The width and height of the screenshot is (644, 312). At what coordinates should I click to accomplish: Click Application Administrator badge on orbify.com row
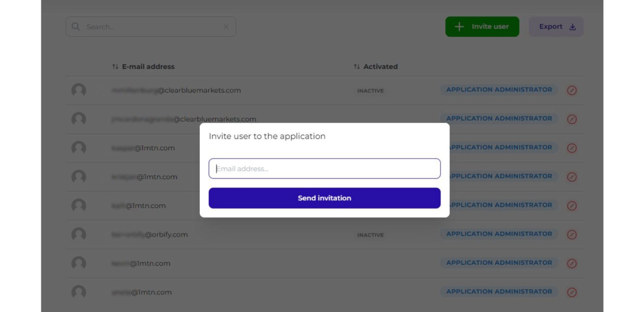pyautogui.click(x=499, y=234)
